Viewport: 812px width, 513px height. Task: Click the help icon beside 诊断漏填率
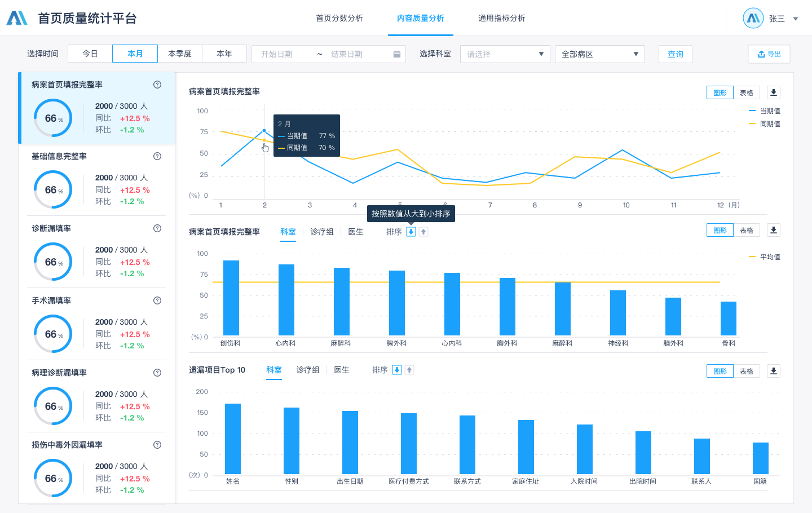click(x=157, y=228)
